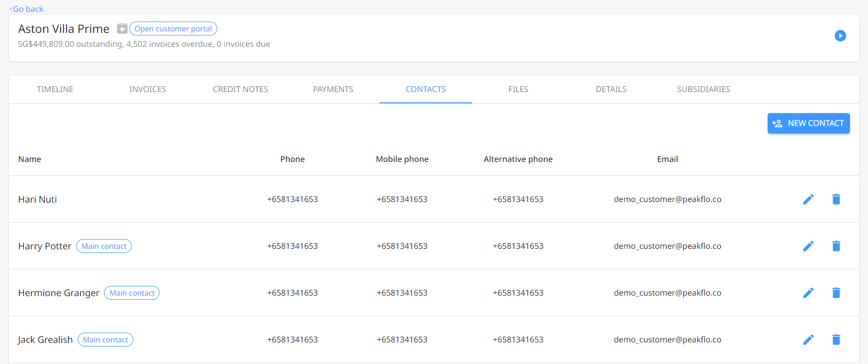Click the Mobile phone column header
Viewport: 868px width, 364px height.
click(x=402, y=159)
